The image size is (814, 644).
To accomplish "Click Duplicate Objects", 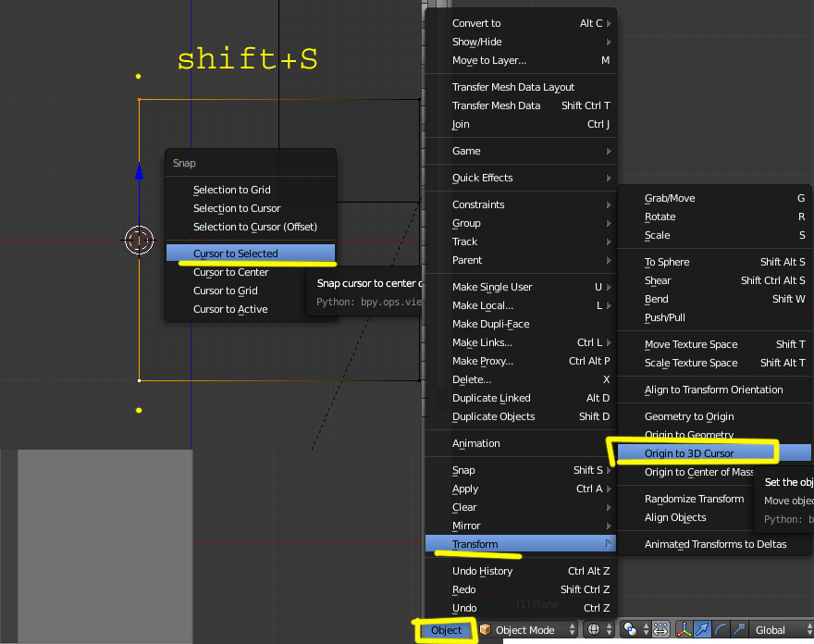I will 521,416.
